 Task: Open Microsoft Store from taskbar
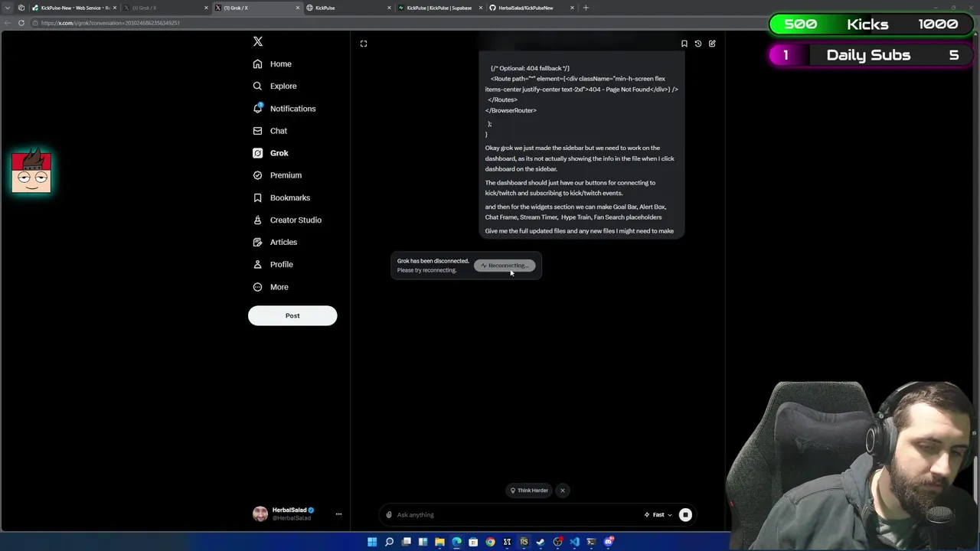(x=473, y=542)
